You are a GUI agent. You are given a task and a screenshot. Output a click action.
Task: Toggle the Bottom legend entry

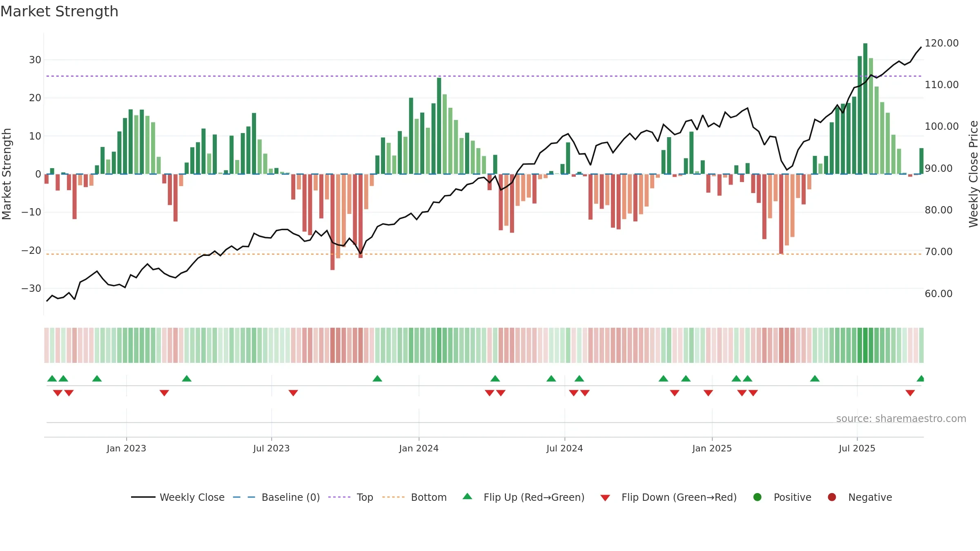414,497
